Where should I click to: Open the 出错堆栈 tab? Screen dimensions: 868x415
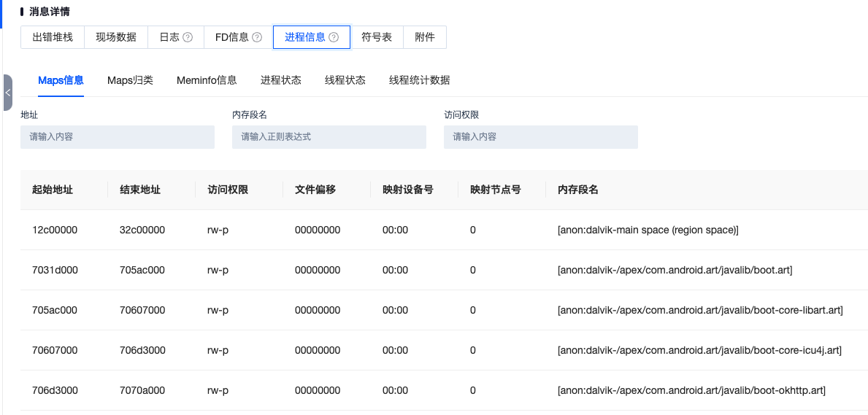click(53, 37)
